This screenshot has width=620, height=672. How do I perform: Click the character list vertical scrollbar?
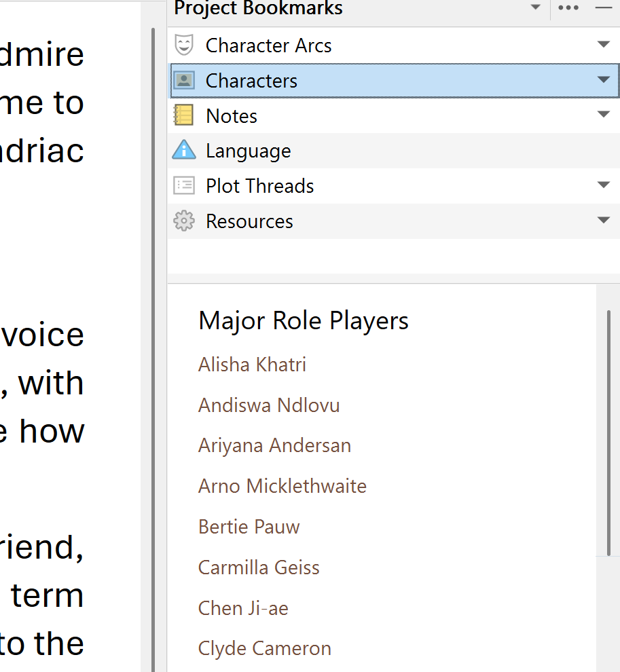point(608,433)
